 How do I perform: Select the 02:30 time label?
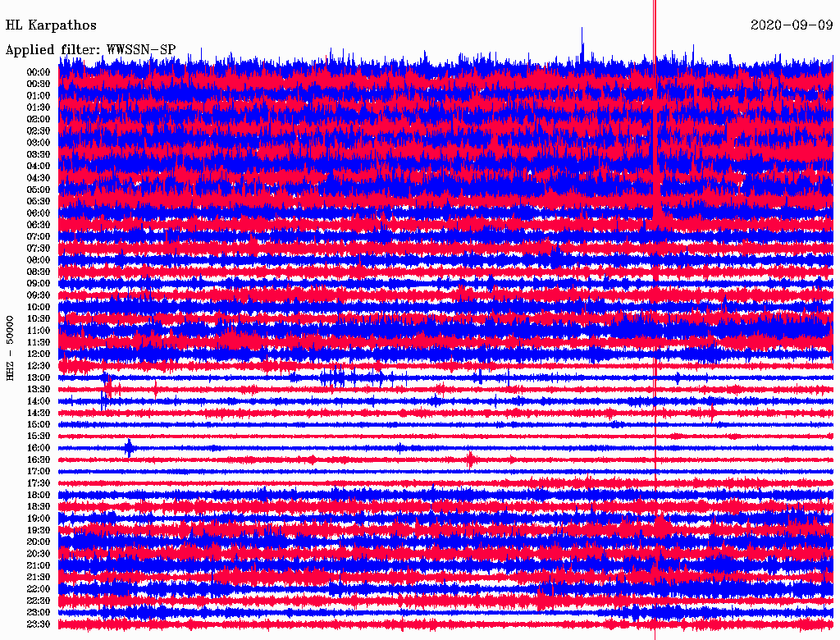[39, 131]
